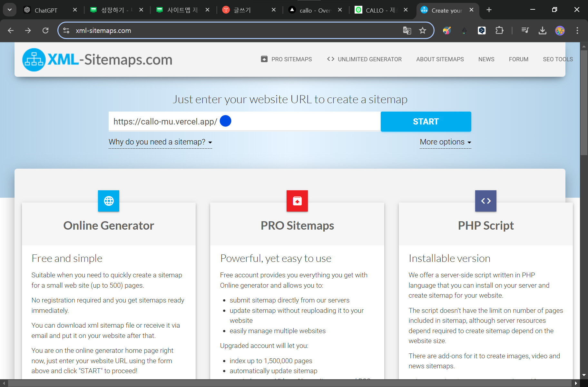
Task: Click the PRO Sitemaps heading
Action: coord(297,225)
